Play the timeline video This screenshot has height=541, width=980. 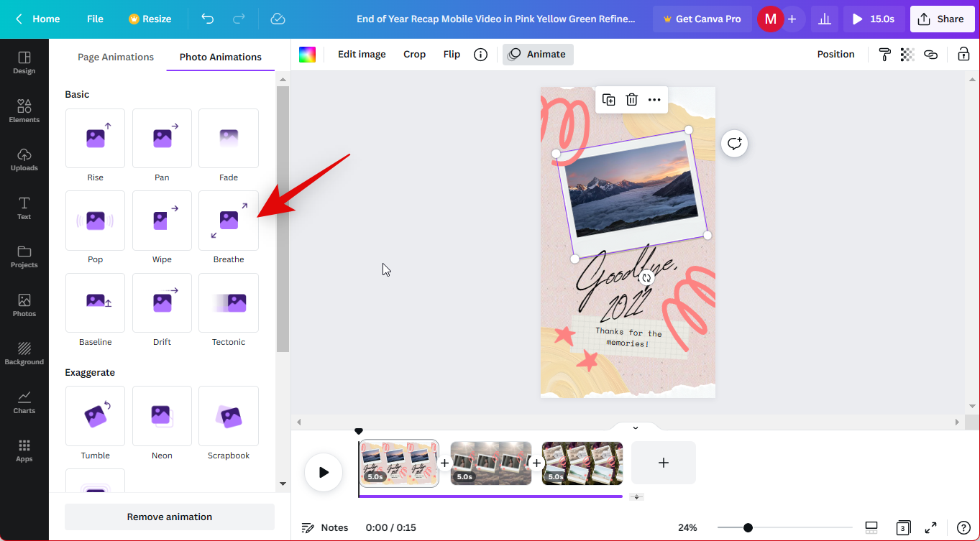point(324,472)
